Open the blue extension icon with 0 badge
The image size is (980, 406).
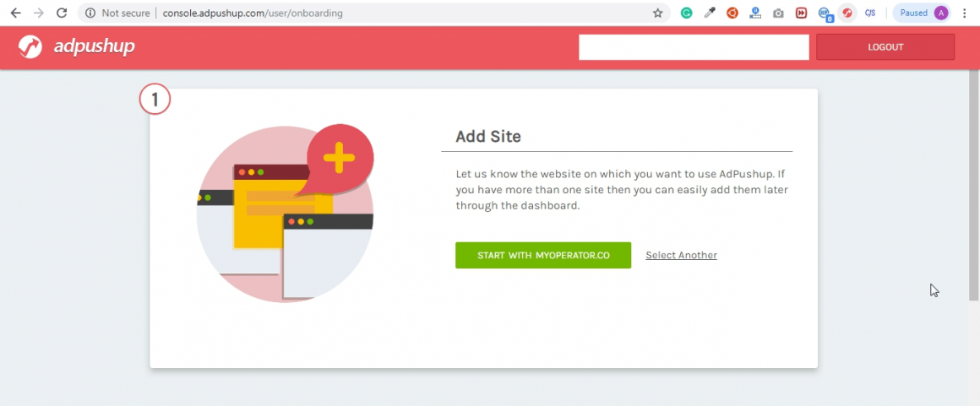click(825, 14)
